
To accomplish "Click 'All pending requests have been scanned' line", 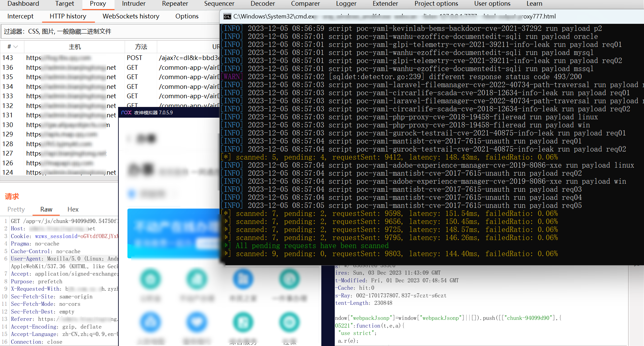I will point(312,246).
